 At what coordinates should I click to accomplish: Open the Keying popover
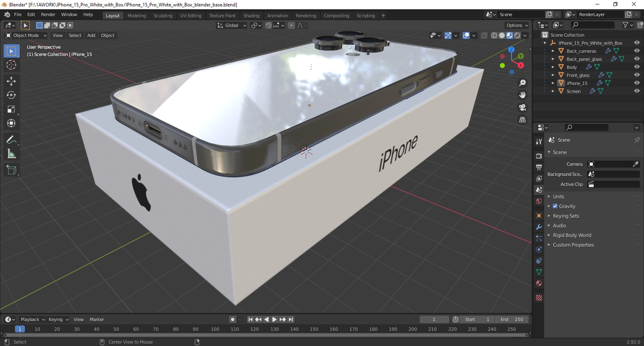58,319
